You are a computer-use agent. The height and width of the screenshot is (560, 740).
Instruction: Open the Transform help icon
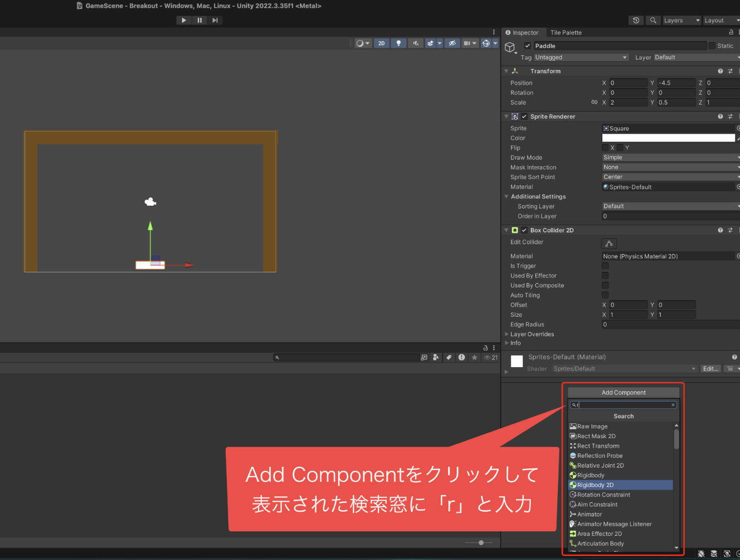(x=720, y=71)
